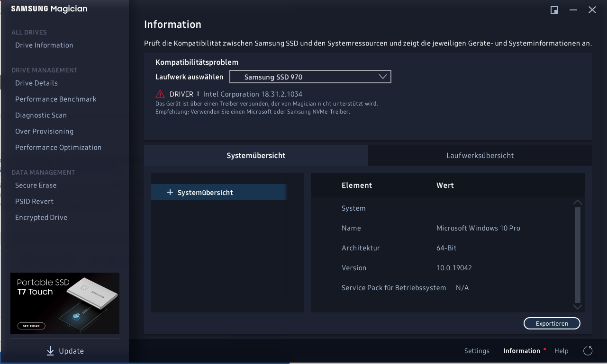Open Diagnostic Scan section
Viewport: 607px width, 364px height.
[x=41, y=115]
